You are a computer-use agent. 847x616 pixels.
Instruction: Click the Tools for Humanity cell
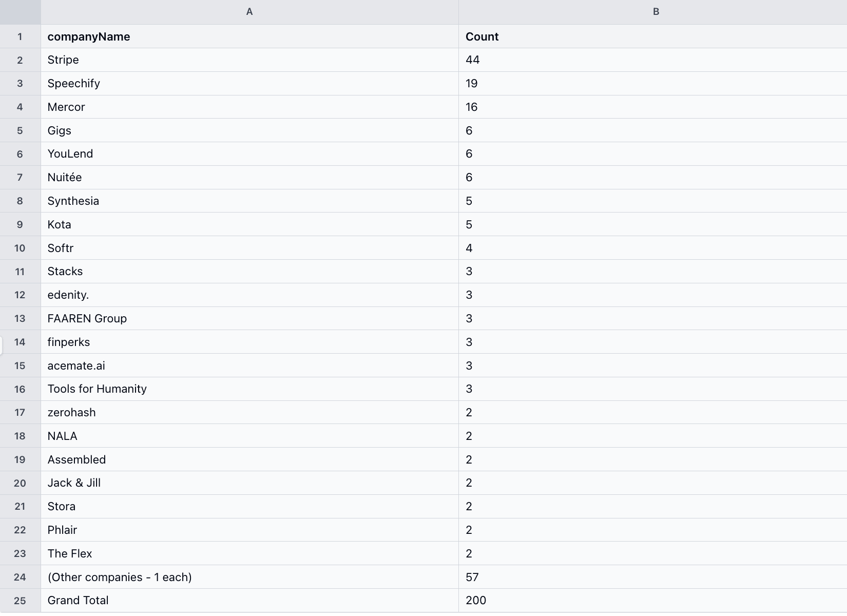[249, 389]
